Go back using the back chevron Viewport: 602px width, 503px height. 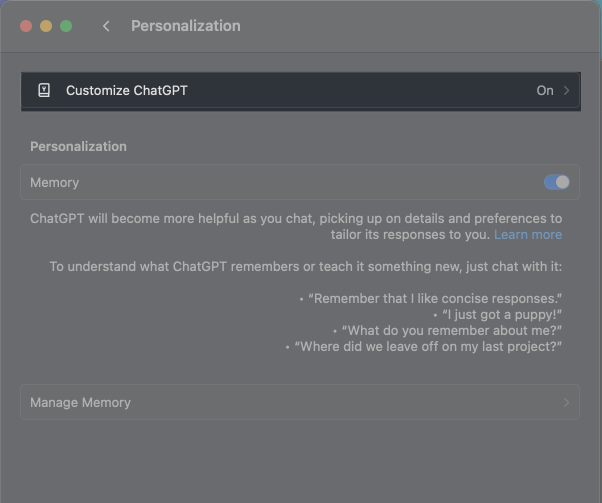coord(106,26)
